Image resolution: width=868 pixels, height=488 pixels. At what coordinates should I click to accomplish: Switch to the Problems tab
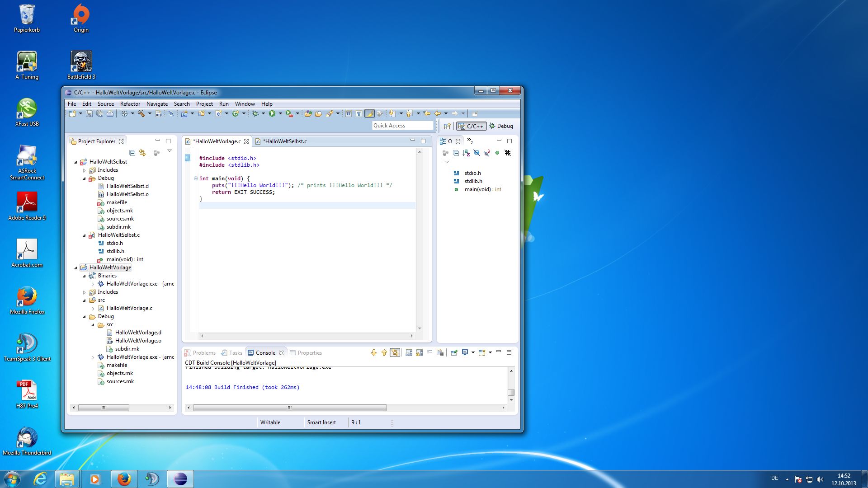(x=200, y=353)
